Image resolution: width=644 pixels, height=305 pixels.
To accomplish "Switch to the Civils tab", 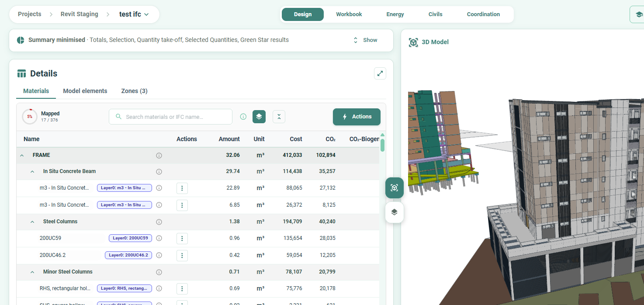I will 436,14.
